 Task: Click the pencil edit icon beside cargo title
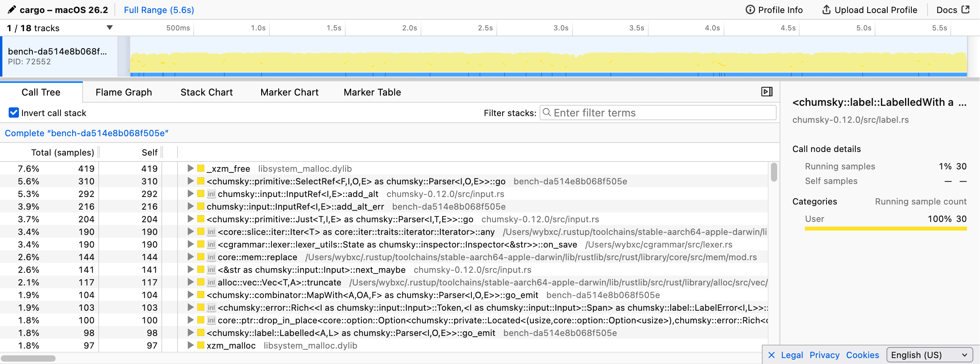(x=12, y=9)
